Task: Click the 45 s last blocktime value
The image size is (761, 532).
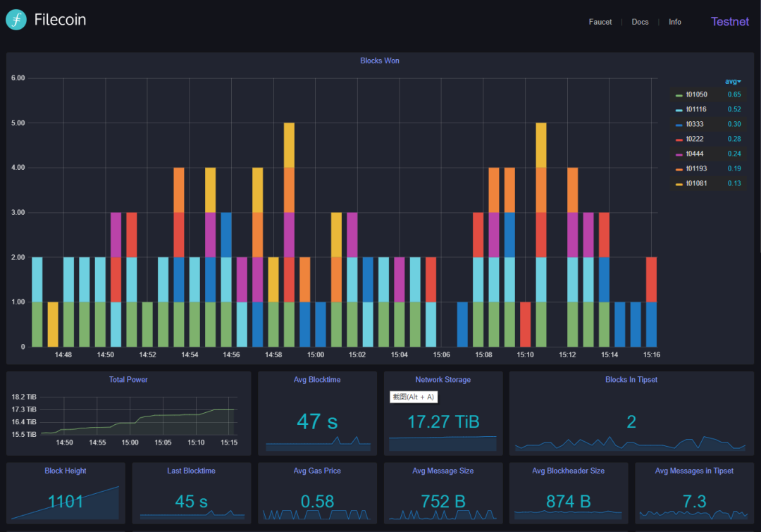Action: [x=191, y=502]
